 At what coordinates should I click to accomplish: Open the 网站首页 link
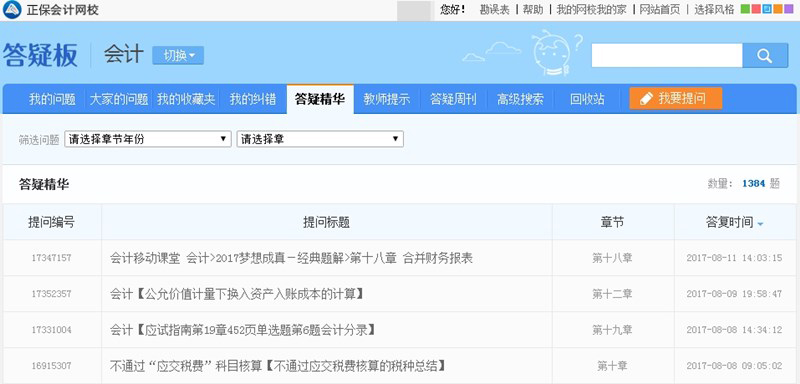coord(659,9)
